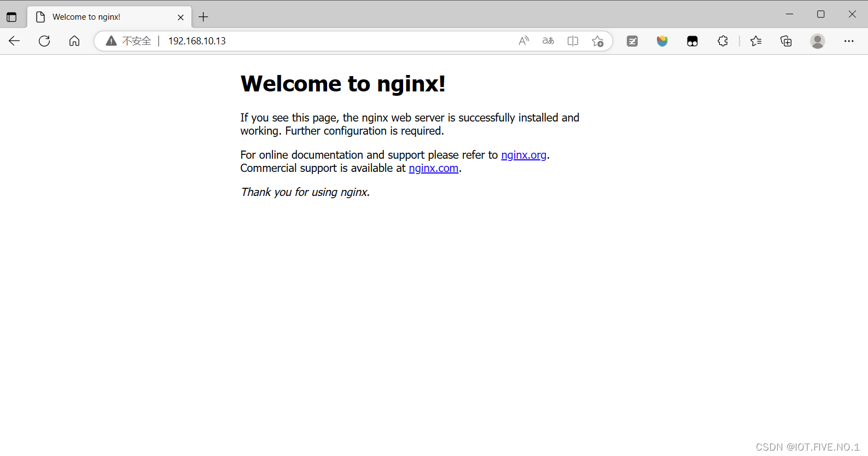Open the user profile avatar
868x456 pixels.
point(818,41)
